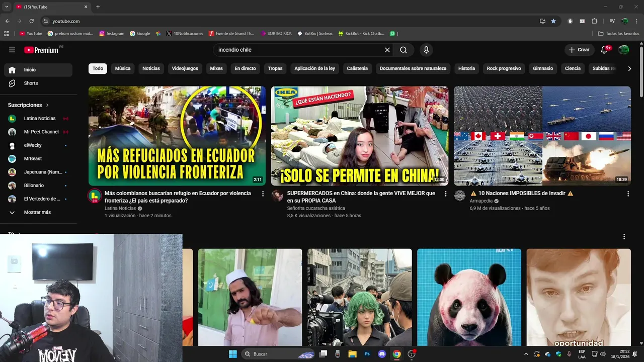Viewport: 644px width, 362px height.
Task: Open the Latina Noticias subscription
Action: 38,118
